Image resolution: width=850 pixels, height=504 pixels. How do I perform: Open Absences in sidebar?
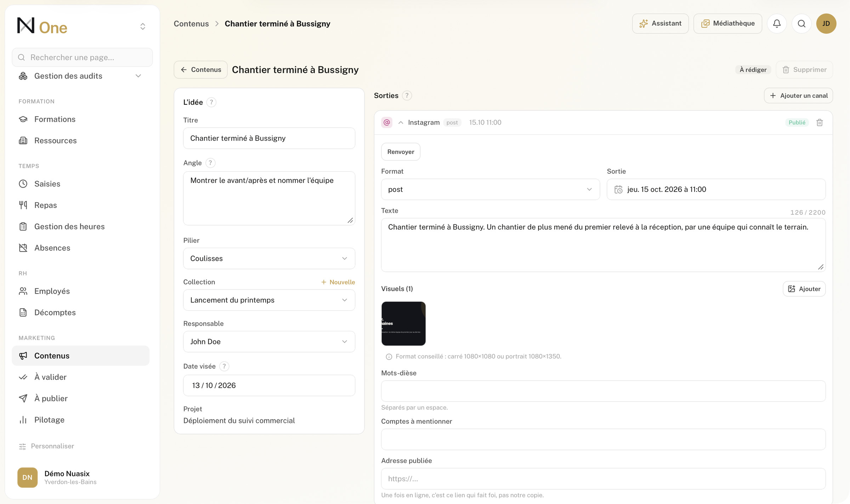coord(81,248)
